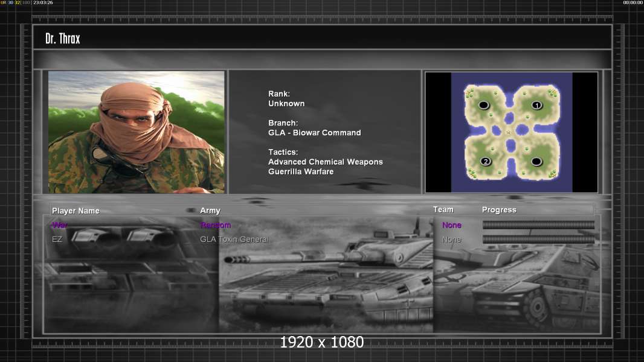Click the Progress column header
The image size is (644, 362).
pos(499,210)
